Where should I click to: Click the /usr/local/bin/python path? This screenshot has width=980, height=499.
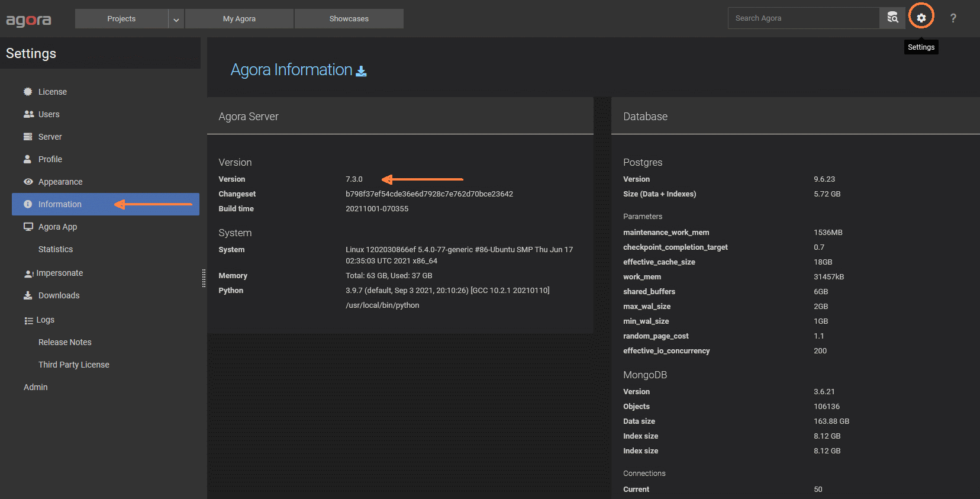[x=382, y=305]
